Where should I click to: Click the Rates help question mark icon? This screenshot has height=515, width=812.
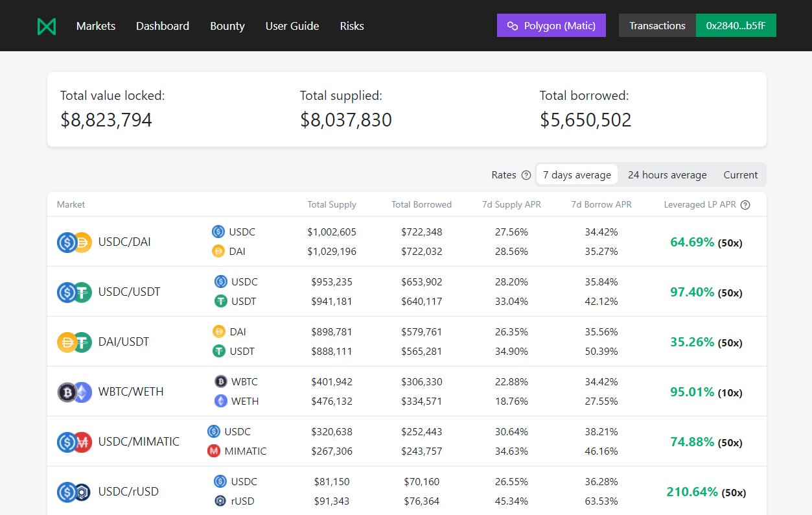click(526, 175)
